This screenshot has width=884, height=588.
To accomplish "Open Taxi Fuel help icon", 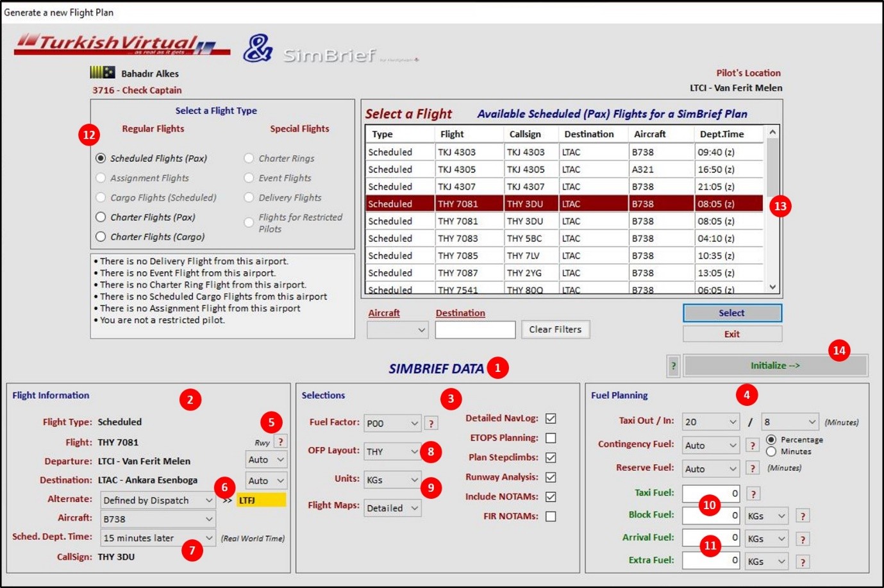I will click(x=754, y=494).
